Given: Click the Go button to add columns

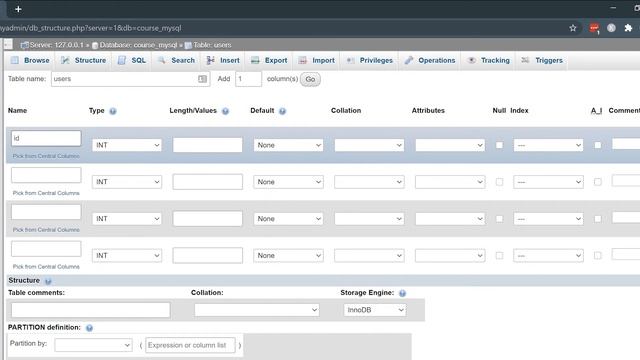Looking at the screenshot, I should click(310, 79).
